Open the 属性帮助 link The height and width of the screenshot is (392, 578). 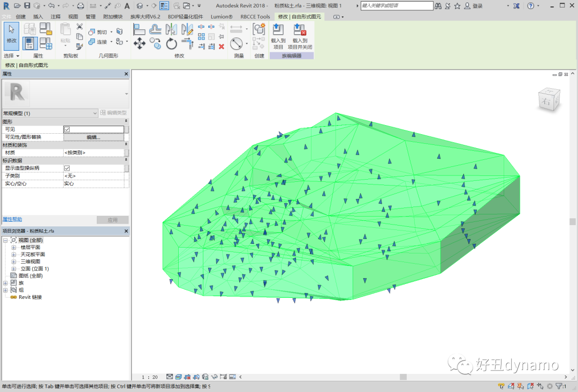click(x=12, y=219)
